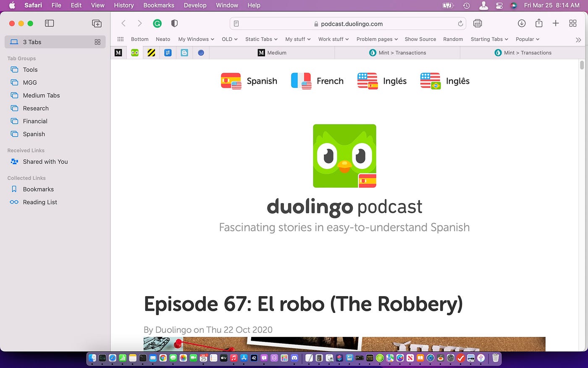The width and height of the screenshot is (588, 368).
Task: Click the page vertical scrollbar
Action: click(x=582, y=65)
